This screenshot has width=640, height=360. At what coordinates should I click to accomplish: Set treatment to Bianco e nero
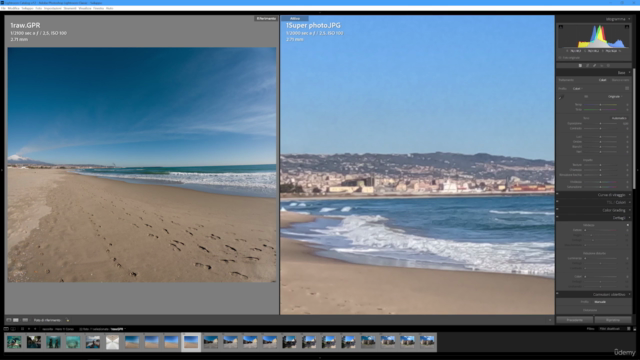620,80
